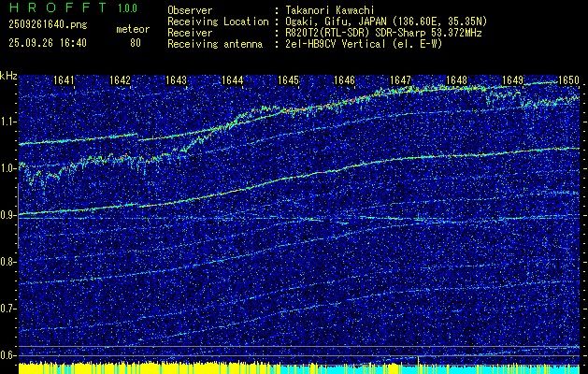The image size is (588, 374).
Task: Click the date 25.09.26 16:40
Action: (x=48, y=43)
